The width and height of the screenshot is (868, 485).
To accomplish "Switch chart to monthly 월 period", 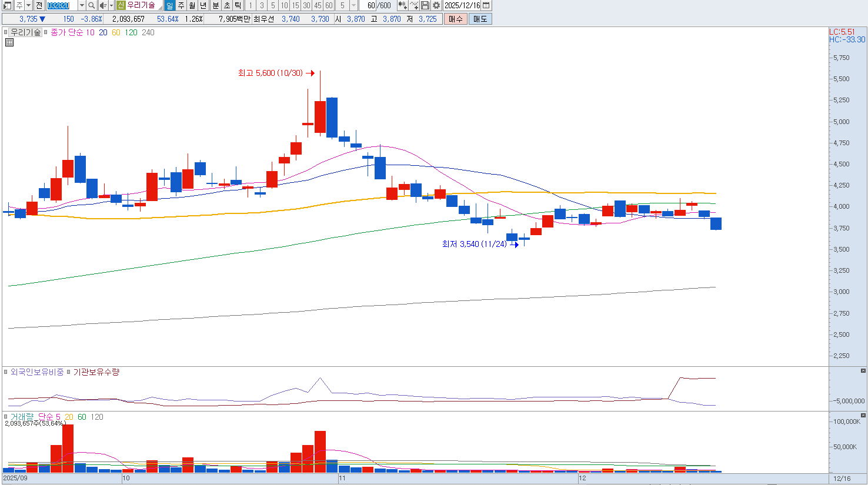I will [x=192, y=5].
